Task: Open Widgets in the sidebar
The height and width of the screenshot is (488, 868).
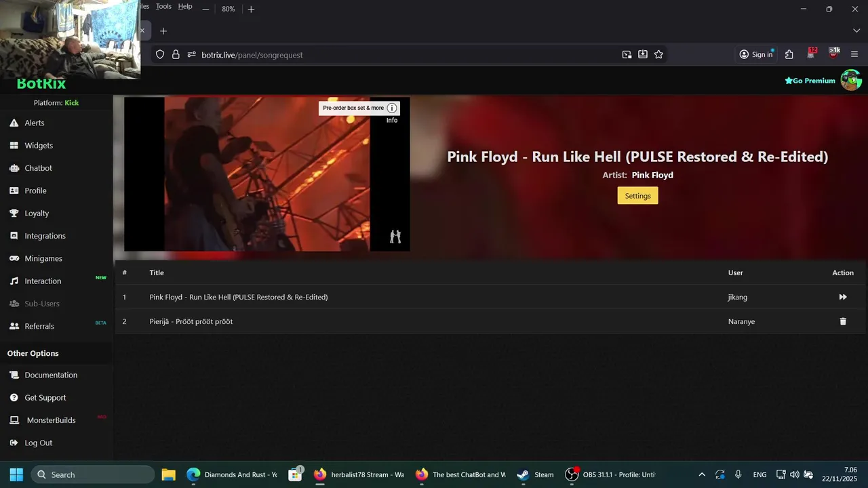Action: click(39, 145)
